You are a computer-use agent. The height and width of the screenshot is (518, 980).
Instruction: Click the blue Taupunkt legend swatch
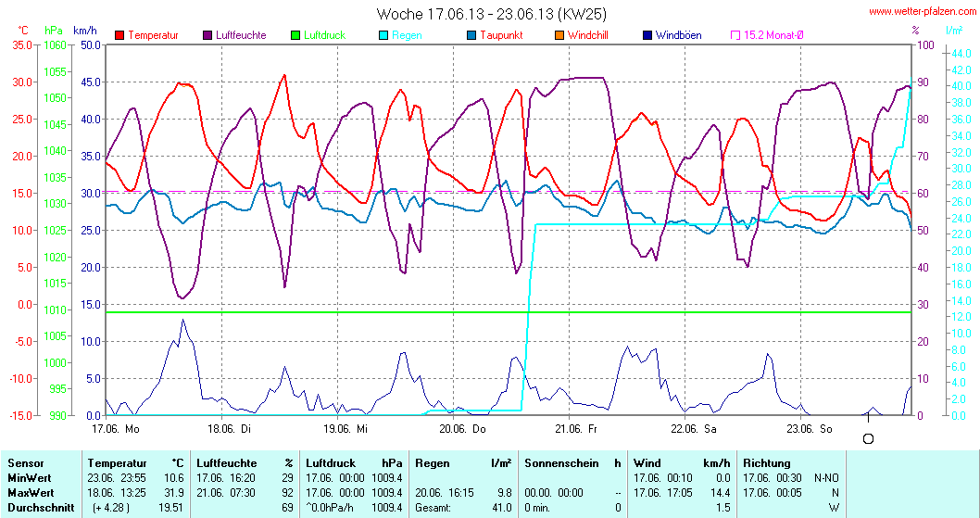471,35
